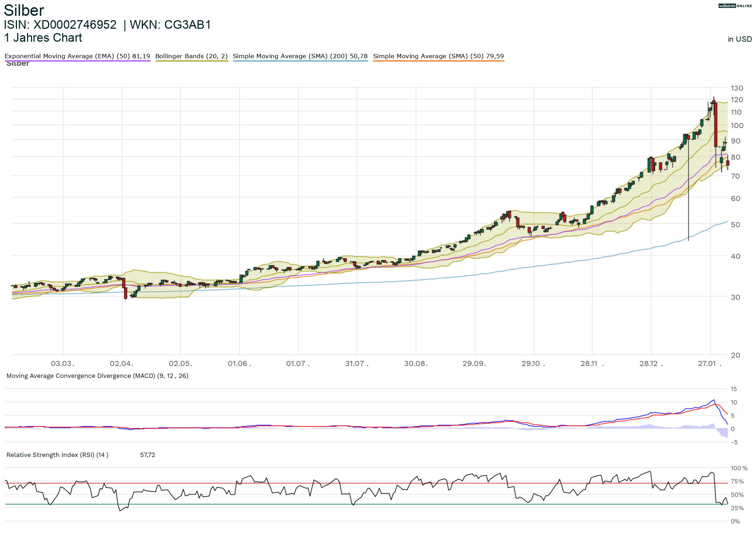Click the 75% RSI axis label
The height and width of the screenshot is (540, 756).
[x=737, y=481]
